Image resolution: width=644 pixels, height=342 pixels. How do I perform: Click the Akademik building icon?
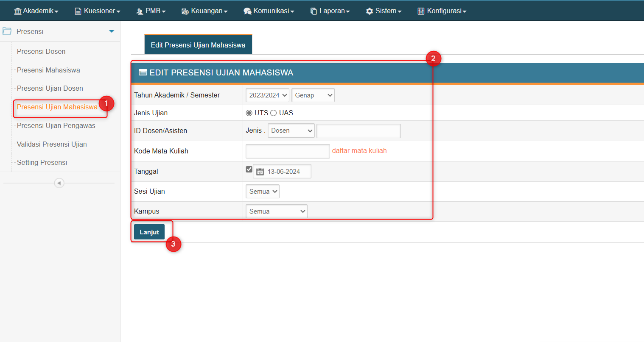(18, 11)
